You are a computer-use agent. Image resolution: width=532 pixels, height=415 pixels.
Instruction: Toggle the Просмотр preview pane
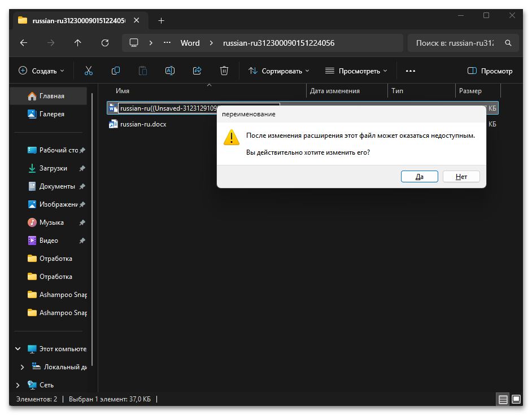(490, 71)
